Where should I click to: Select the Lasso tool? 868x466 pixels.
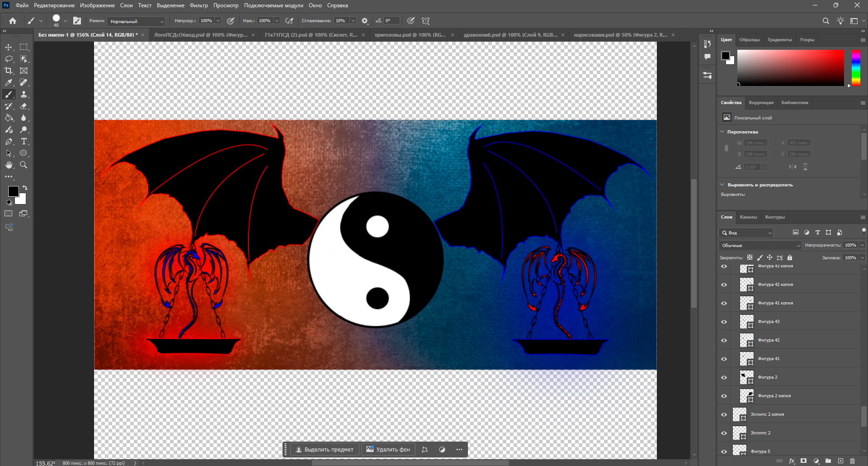9,59
